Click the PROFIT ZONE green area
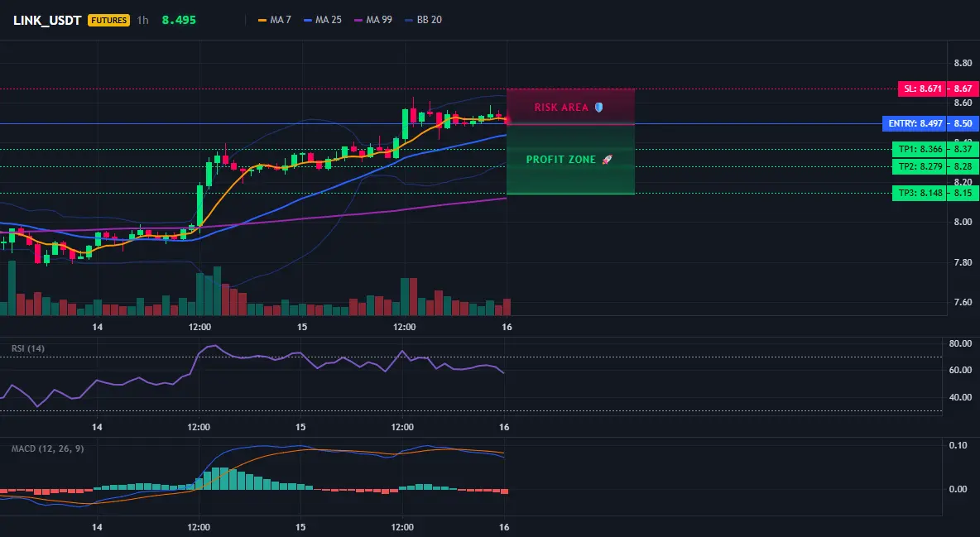Viewport: 980px width, 537px height. [x=570, y=160]
